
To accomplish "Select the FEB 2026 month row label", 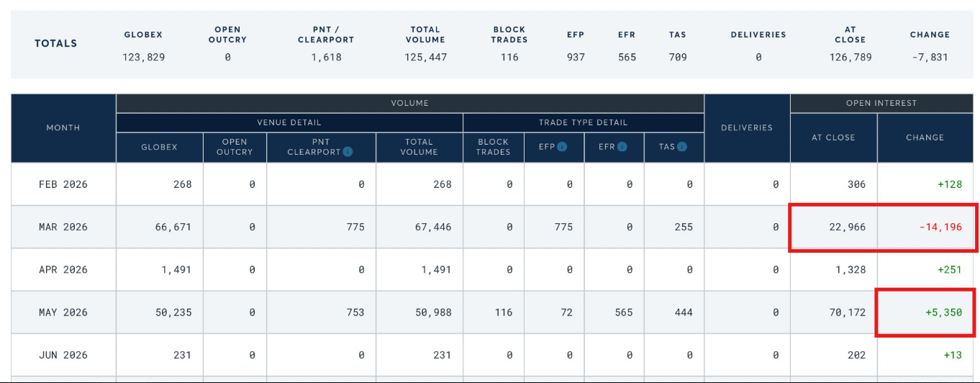I will pos(63,184).
